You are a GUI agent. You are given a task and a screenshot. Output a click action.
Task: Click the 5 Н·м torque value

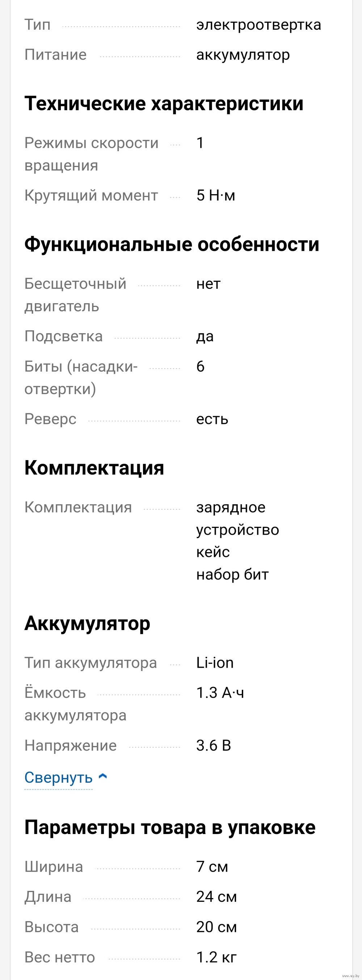(x=216, y=196)
